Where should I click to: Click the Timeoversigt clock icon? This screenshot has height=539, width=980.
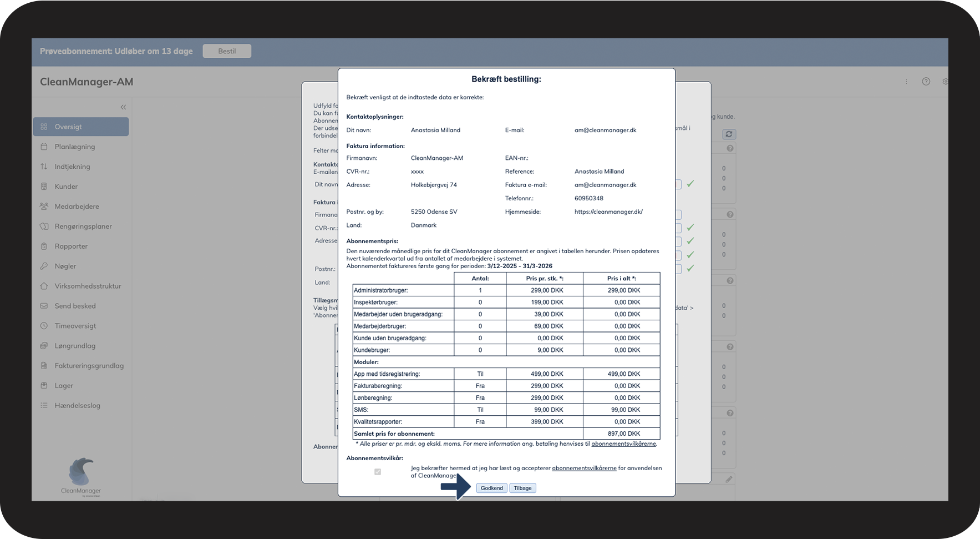[x=44, y=326]
